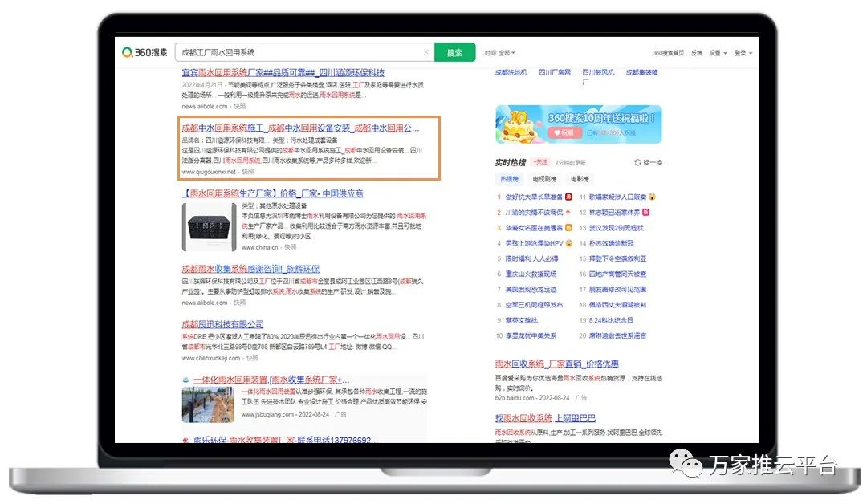Click the tag icon beside 林志颖已返家休养
Screen dimensions: 867x504
[x=645, y=213]
